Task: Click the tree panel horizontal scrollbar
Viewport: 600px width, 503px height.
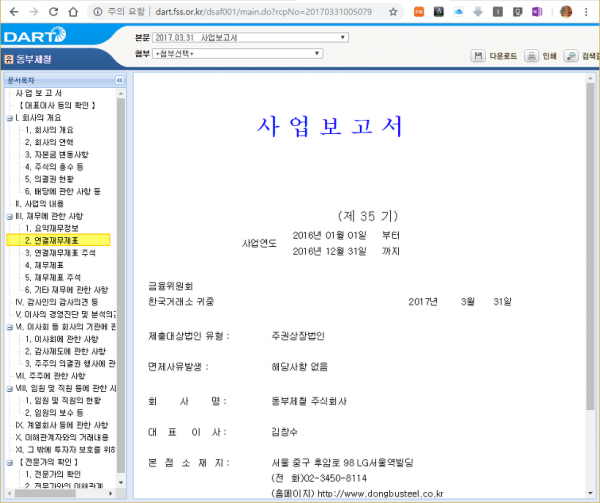Action: click(45, 493)
